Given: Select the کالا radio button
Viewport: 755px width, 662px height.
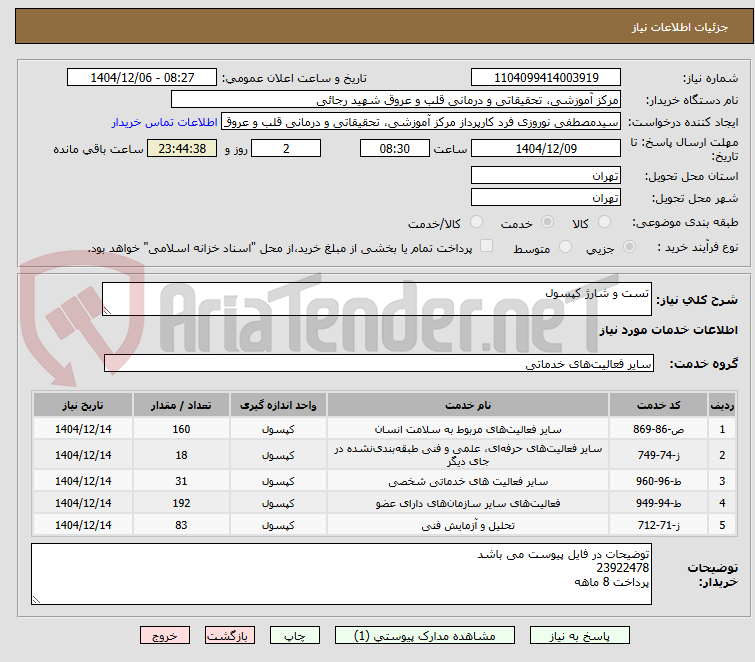Looking at the screenshot, I should coord(604,222).
